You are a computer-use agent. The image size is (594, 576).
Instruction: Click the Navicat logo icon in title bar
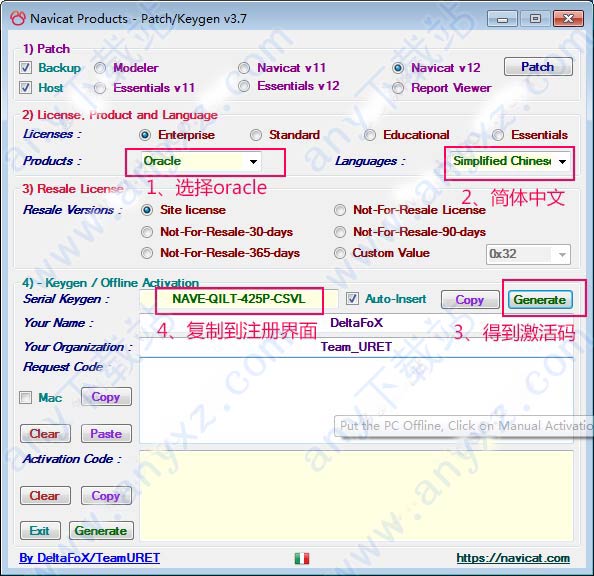click(x=18, y=18)
